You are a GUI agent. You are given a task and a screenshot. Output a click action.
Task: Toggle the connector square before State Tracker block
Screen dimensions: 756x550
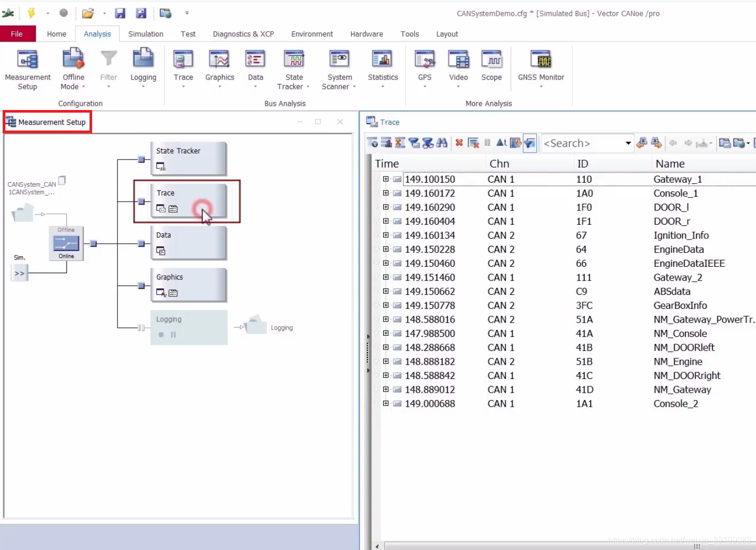click(141, 159)
